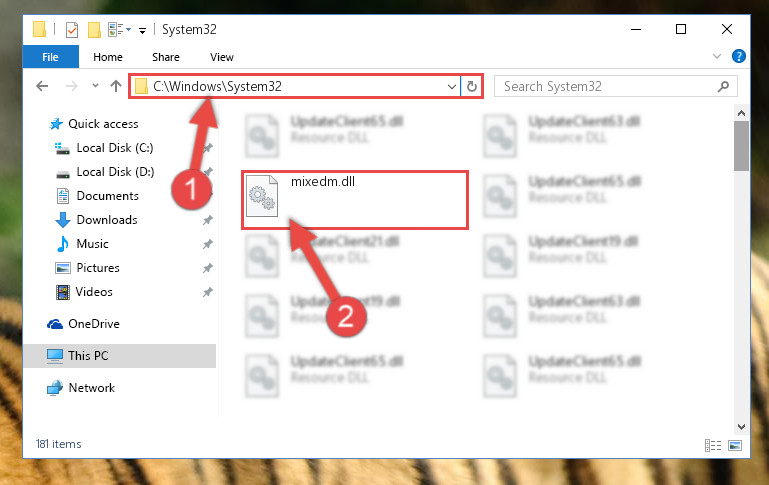Expand the address bar history dropdown
The height and width of the screenshot is (485, 769).
452,87
